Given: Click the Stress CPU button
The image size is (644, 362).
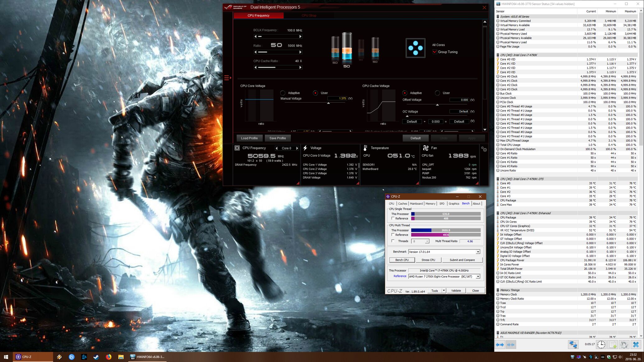Looking at the screenshot, I should pos(428,260).
